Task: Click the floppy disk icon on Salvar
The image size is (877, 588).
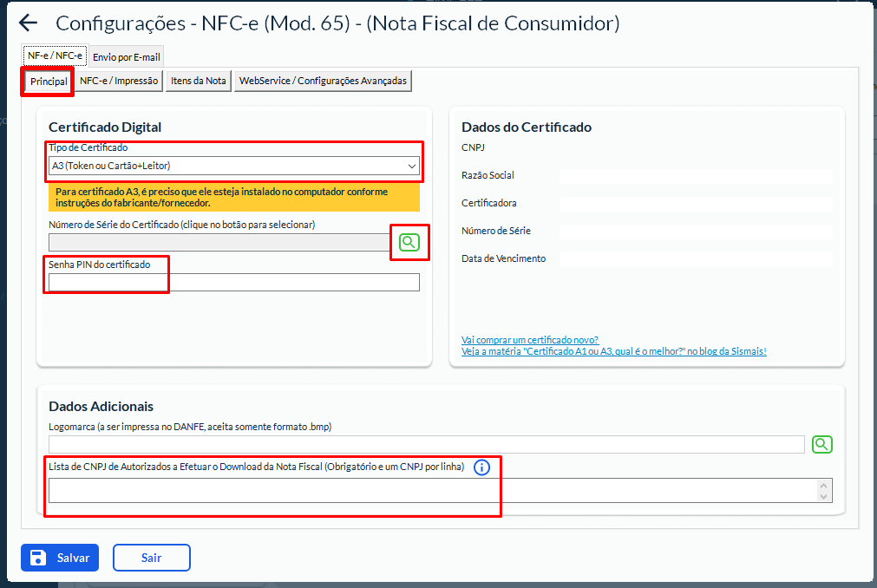Action: click(x=38, y=558)
